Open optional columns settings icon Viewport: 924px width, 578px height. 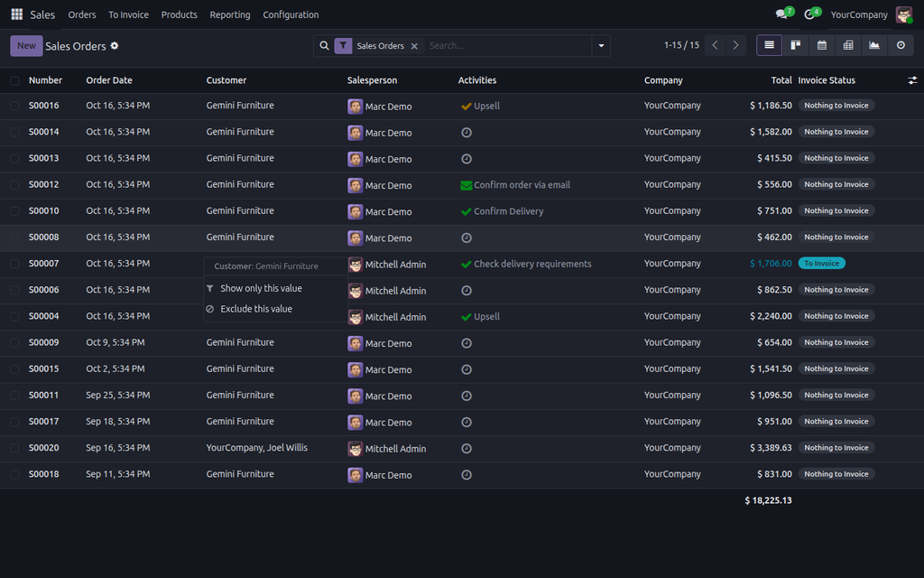[912, 80]
